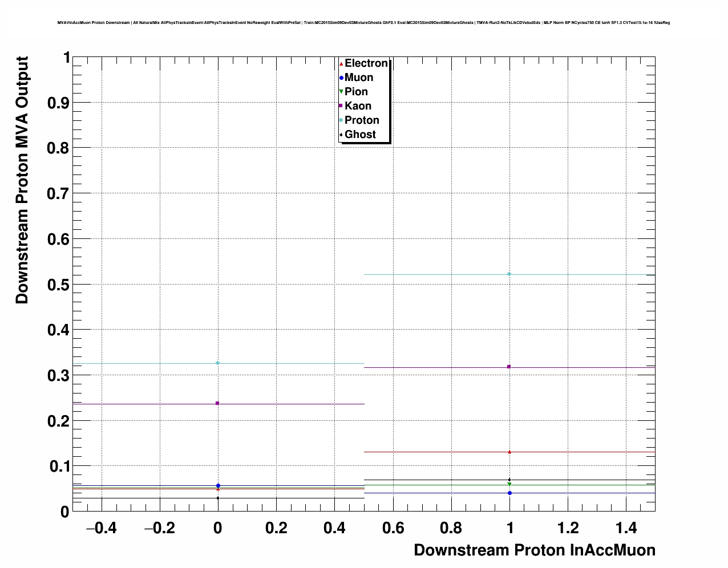
Task: Select the Proton data point at x=0
Action: tap(217, 363)
